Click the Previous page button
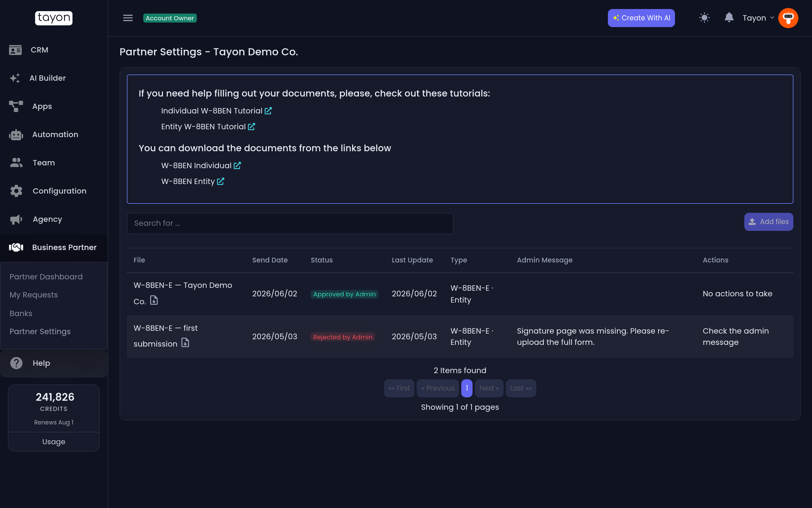 click(438, 388)
